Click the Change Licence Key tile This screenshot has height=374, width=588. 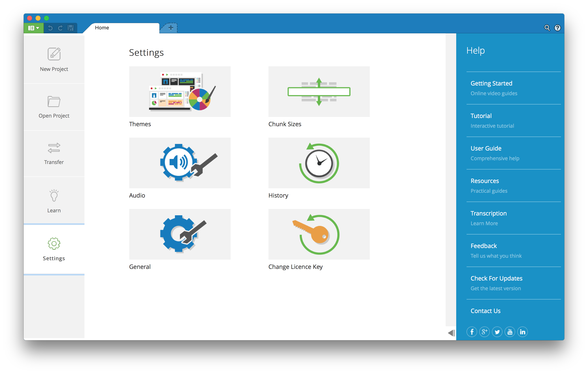pos(319,234)
